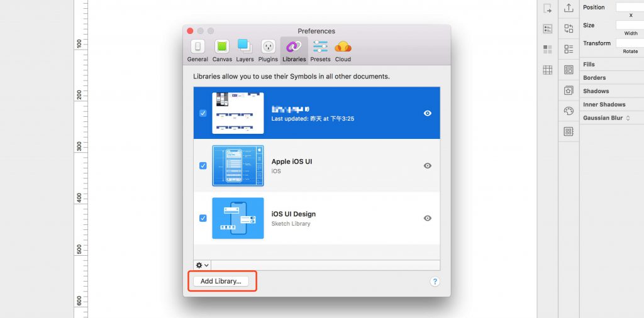This screenshot has width=644, height=318.
Task: Open the gear actions dropdown below list
Action: (x=202, y=265)
